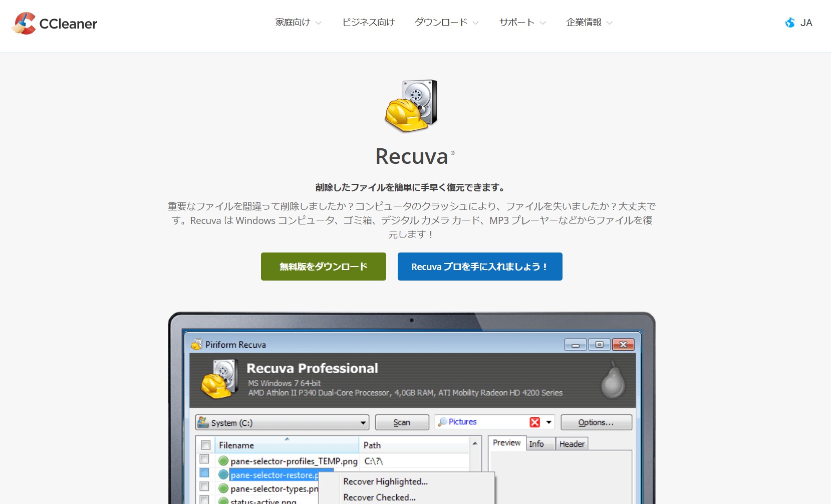Image resolution: width=831 pixels, height=504 pixels.
Task: Click the Piriform pear logo
Action: click(x=613, y=381)
